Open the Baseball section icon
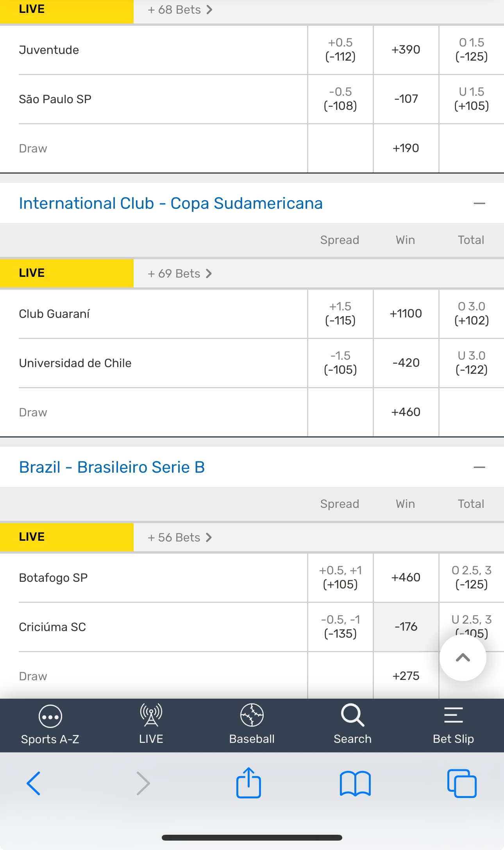 pyautogui.click(x=252, y=716)
